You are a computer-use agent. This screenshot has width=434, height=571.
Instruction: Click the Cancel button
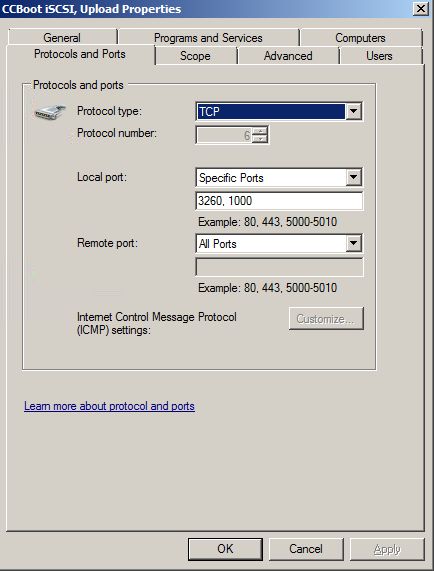[306, 549]
